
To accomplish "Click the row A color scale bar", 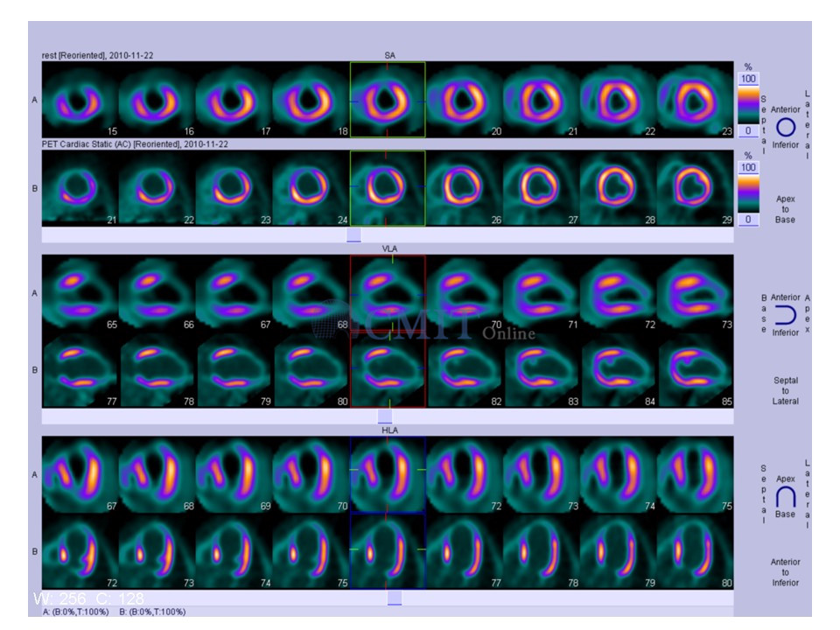I will coord(748,105).
